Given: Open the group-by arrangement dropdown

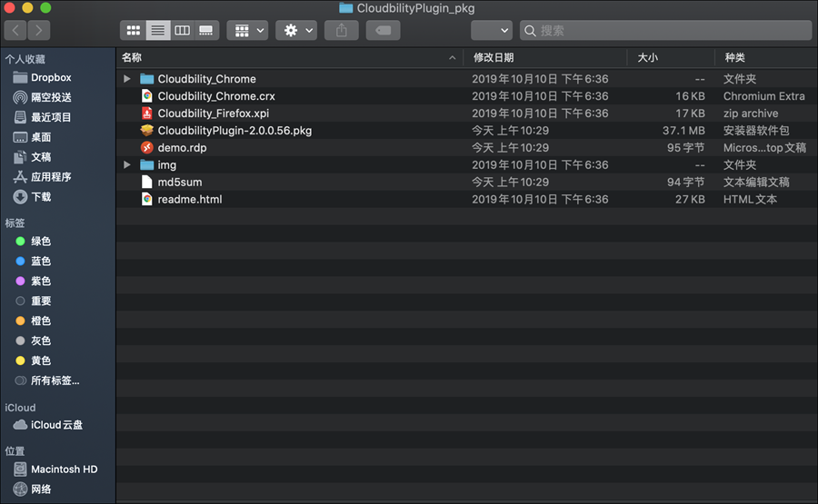Looking at the screenshot, I should click(247, 30).
